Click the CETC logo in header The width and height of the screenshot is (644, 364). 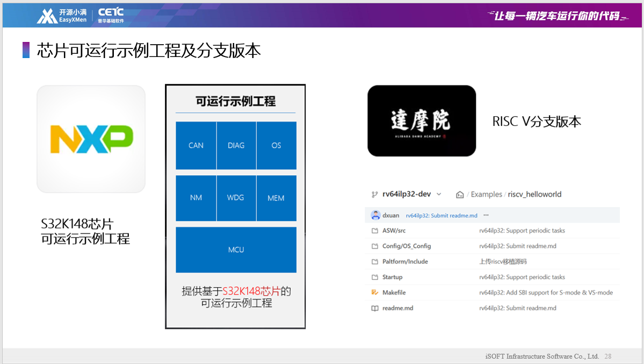(x=111, y=15)
